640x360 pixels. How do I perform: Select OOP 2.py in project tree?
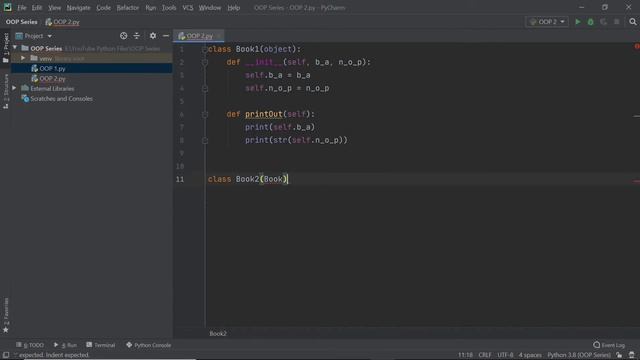point(92,78)
